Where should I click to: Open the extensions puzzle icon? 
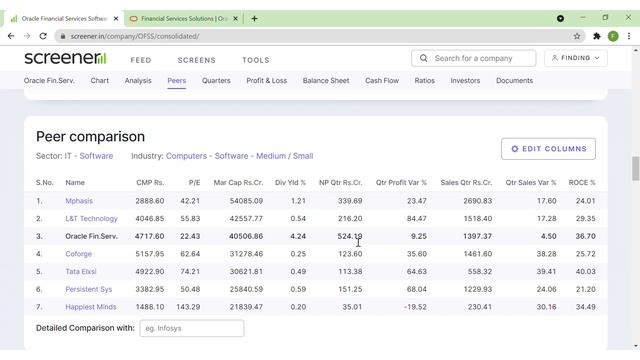tap(597, 36)
